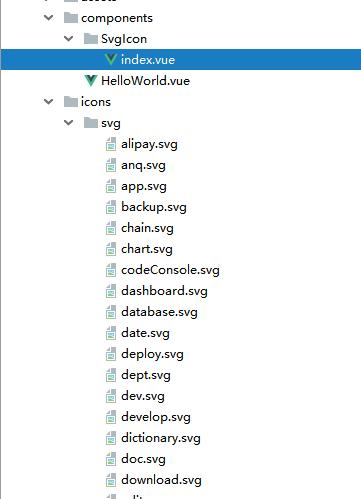
Task: Open the backup.svg file name
Action: pos(154,207)
